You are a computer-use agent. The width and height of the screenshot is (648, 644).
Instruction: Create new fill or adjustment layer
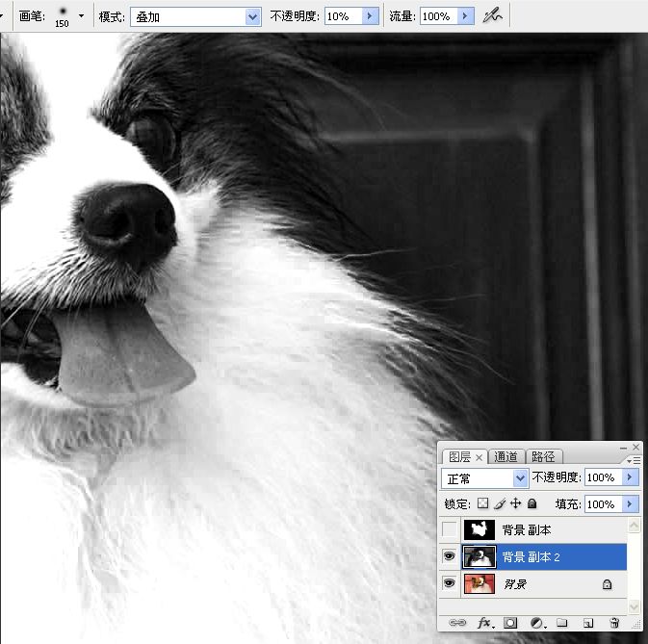point(537,623)
